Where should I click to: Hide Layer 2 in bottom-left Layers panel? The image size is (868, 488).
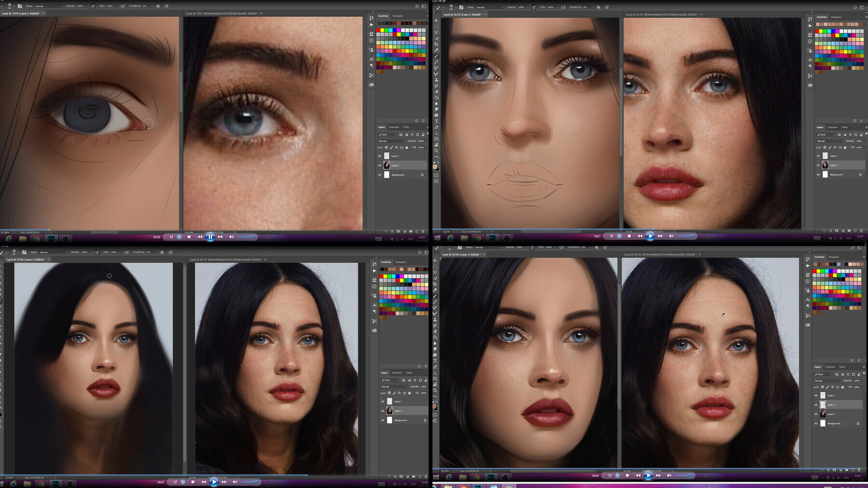383,411
